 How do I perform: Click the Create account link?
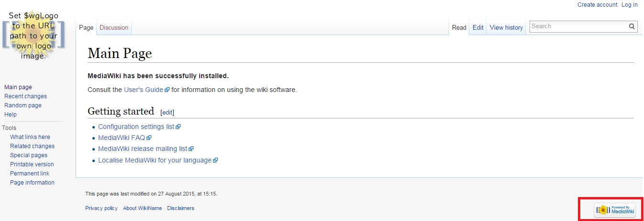point(597,5)
